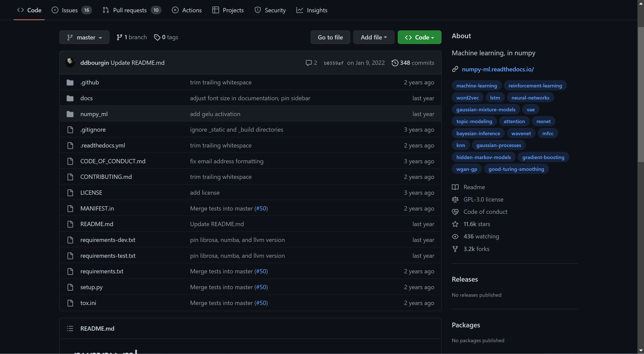
Task: Open ddbourgin author link
Action: click(94, 63)
